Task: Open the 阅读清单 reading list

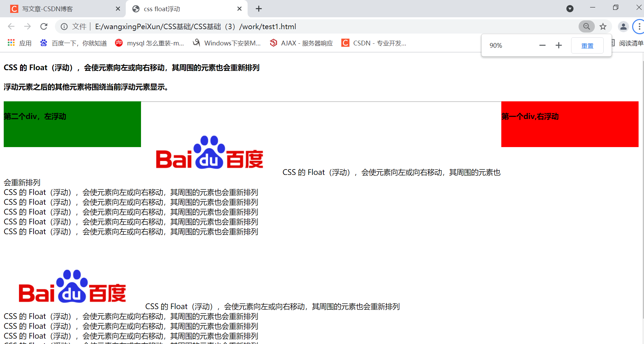Action: coord(627,43)
